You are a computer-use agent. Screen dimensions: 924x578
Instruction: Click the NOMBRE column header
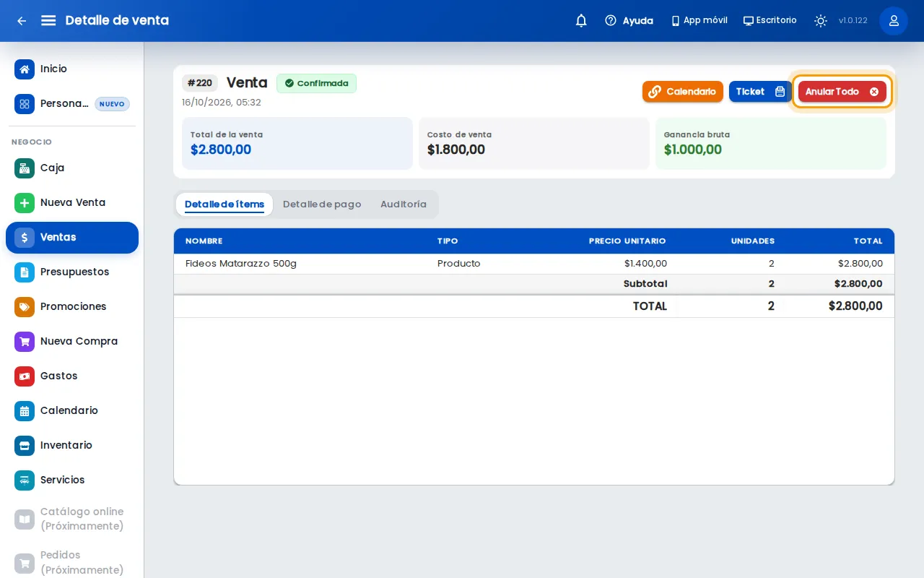[204, 241]
